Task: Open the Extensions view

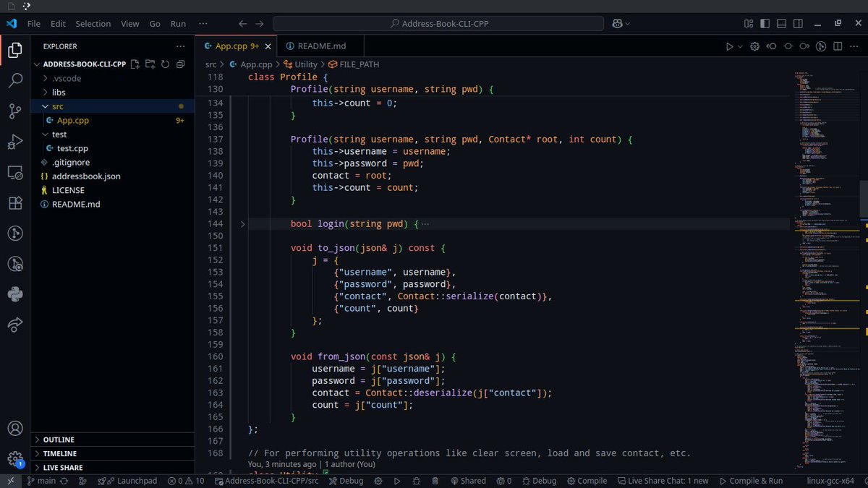Action: 15,203
